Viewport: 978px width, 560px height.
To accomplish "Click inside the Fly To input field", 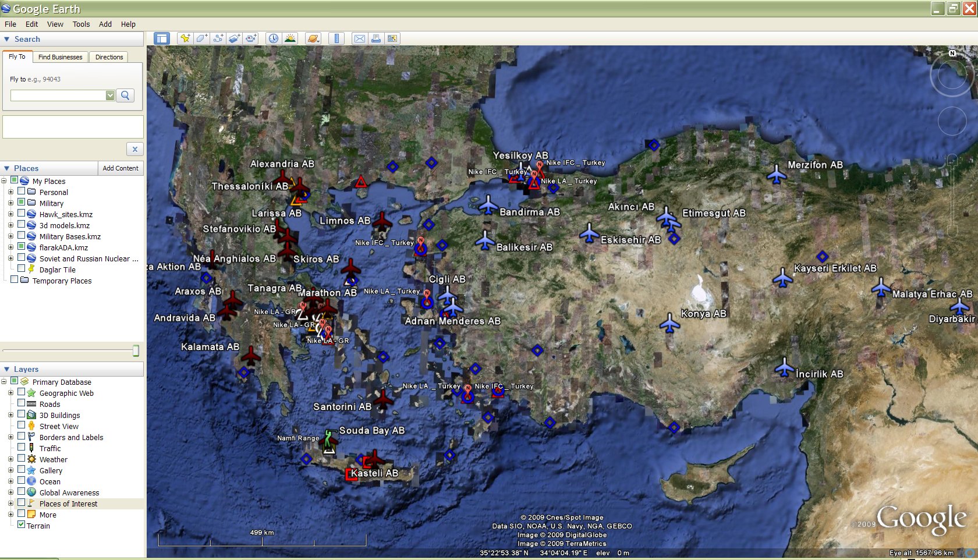I will pyautogui.click(x=58, y=95).
